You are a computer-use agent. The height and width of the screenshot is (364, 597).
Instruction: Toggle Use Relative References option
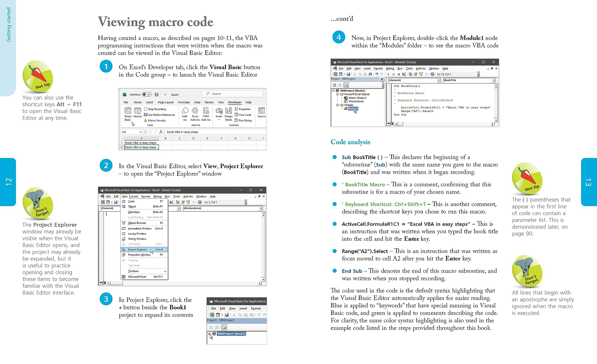pyautogui.click(x=160, y=115)
